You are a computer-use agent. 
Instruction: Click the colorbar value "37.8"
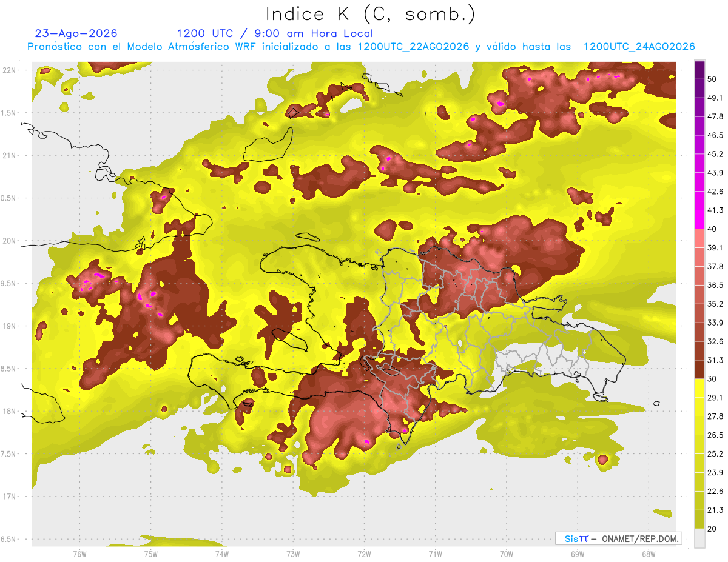715,266
